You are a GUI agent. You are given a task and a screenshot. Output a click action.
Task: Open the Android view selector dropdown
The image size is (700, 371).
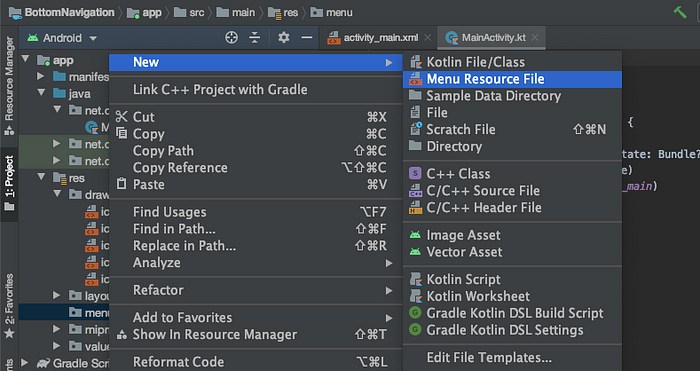62,38
